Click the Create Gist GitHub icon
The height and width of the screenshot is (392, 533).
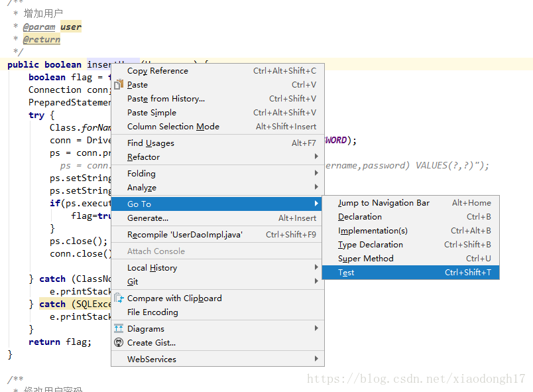point(119,342)
